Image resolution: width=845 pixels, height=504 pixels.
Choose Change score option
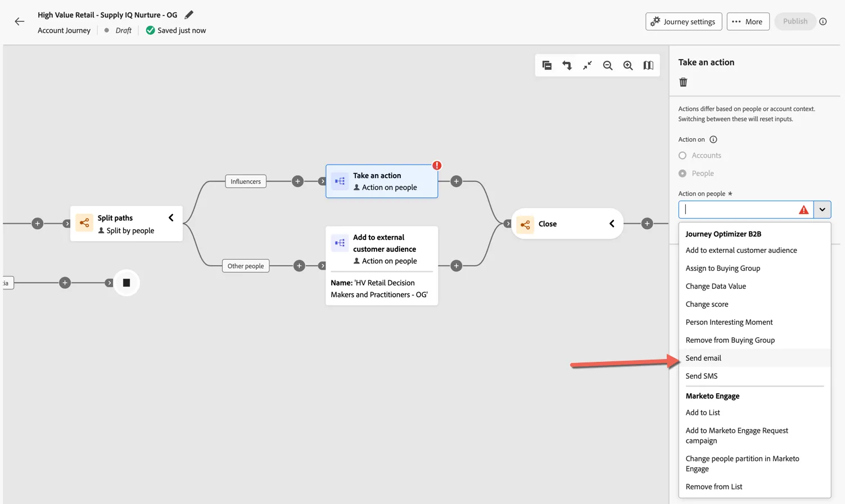(754, 304)
